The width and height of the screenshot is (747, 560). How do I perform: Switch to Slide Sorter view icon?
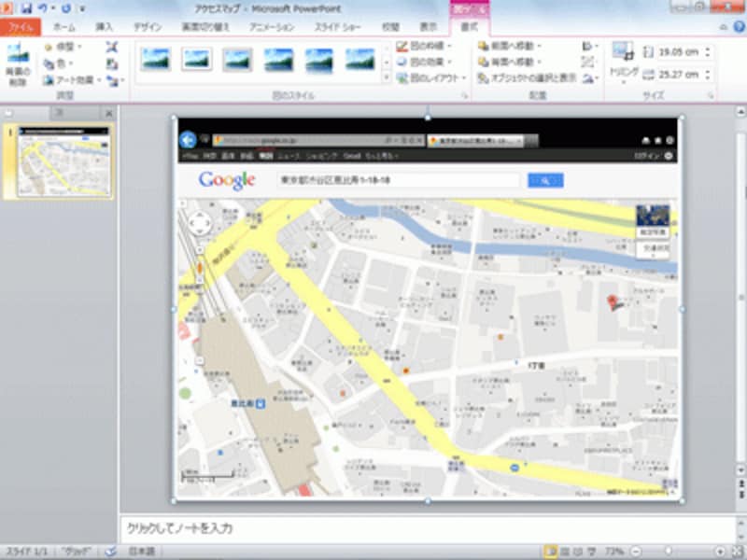(565, 552)
